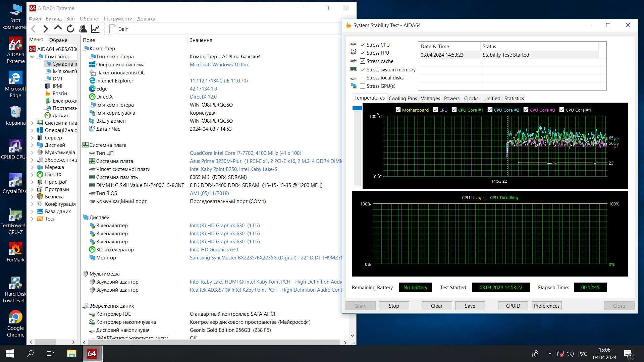This screenshot has width=644, height=362.
Task: Open the volume speaker tray icon
Action: 570,354
